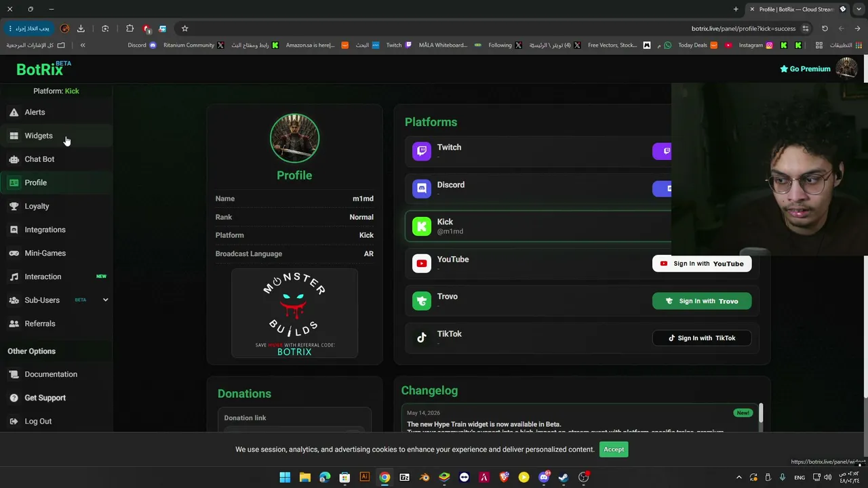
Task: Open the Ritanium Community bookmark
Action: pos(193,45)
